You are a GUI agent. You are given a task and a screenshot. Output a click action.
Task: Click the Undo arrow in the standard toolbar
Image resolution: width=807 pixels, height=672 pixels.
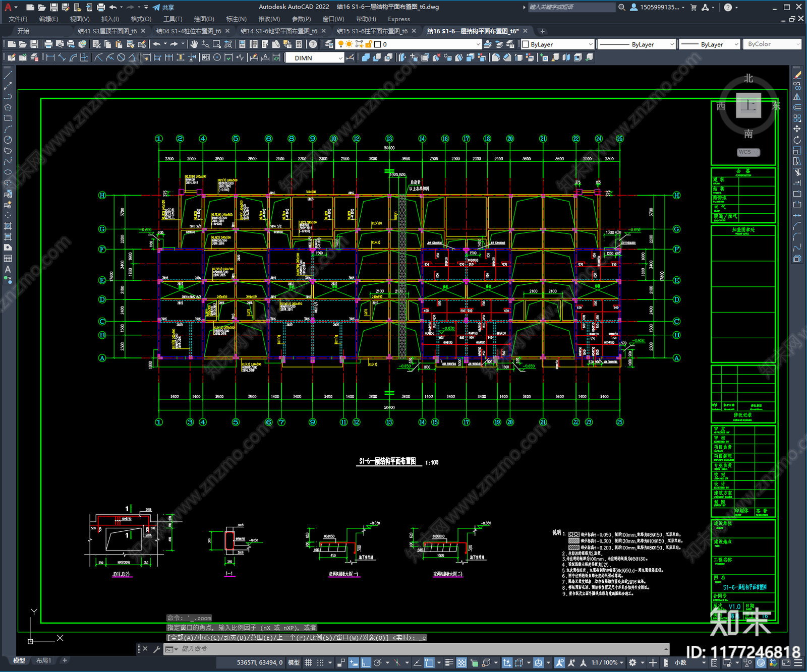tap(157, 44)
